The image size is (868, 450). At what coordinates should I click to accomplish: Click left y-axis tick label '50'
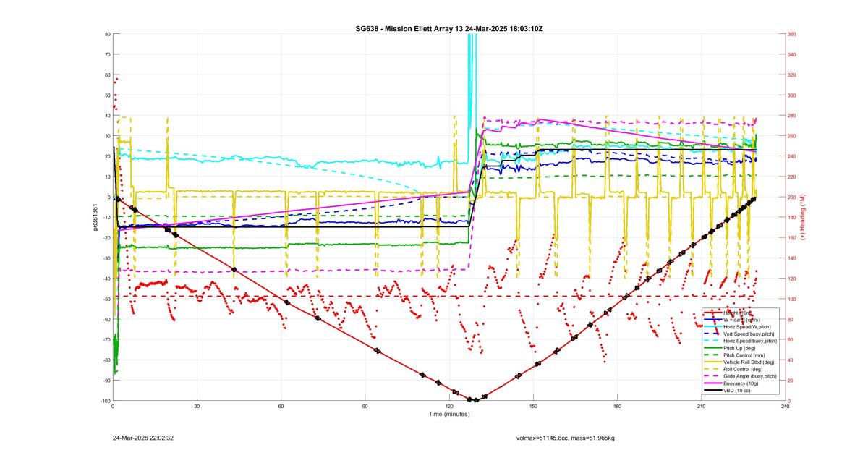107,95
